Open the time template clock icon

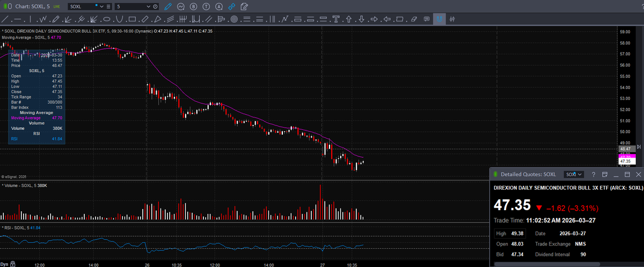click(156, 7)
